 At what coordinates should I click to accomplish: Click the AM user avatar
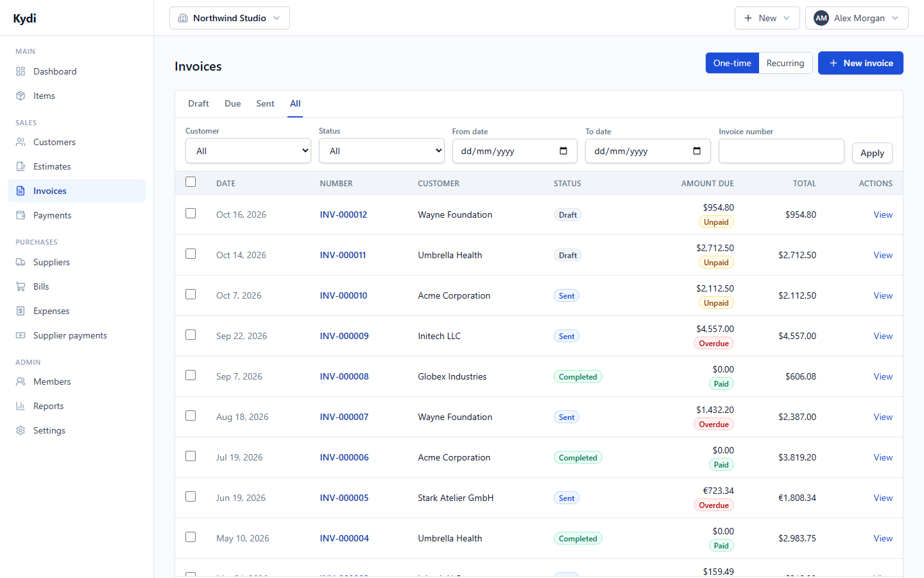[x=821, y=18]
